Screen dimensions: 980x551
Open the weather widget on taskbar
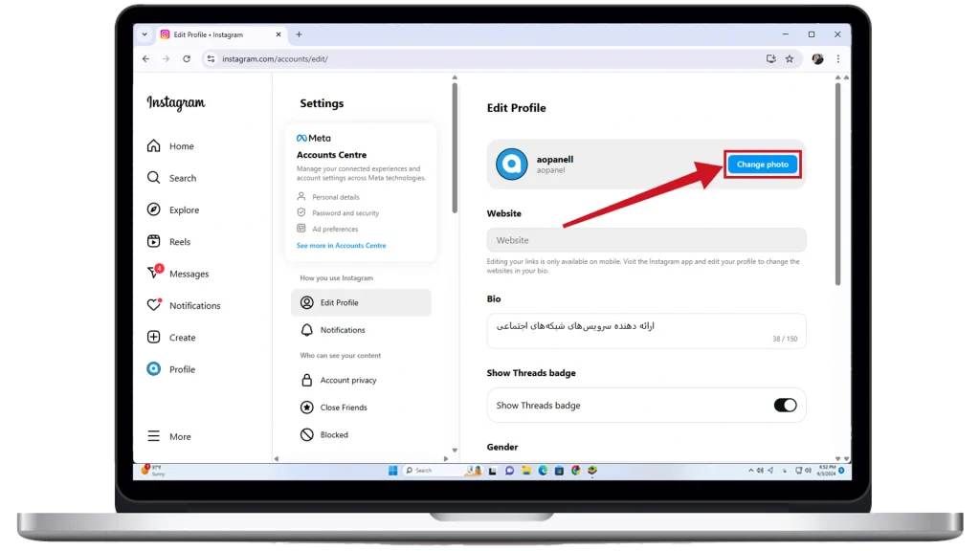click(153, 471)
